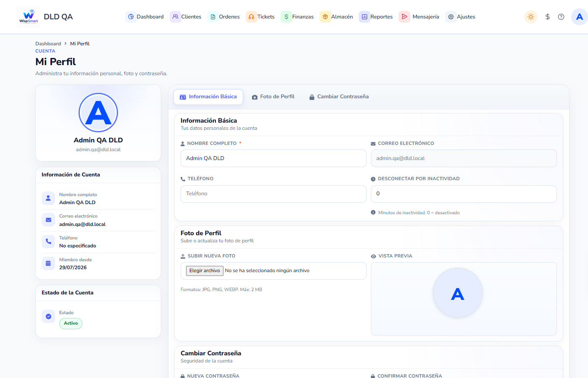Click phone icon beside Teléfono in sidebar

(x=48, y=241)
